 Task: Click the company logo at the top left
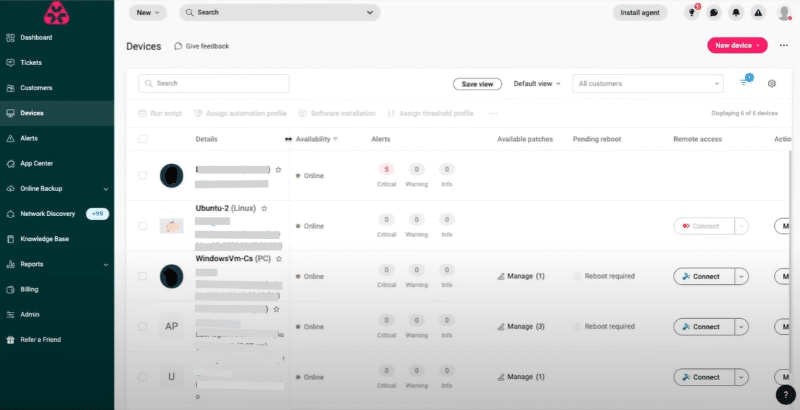[x=57, y=13]
